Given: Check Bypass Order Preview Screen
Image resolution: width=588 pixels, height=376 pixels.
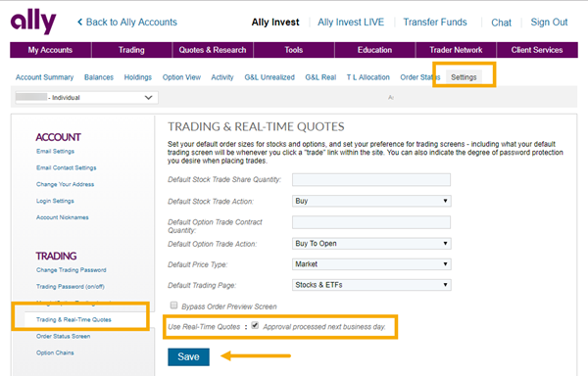Looking at the screenshot, I should click(x=173, y=305).
